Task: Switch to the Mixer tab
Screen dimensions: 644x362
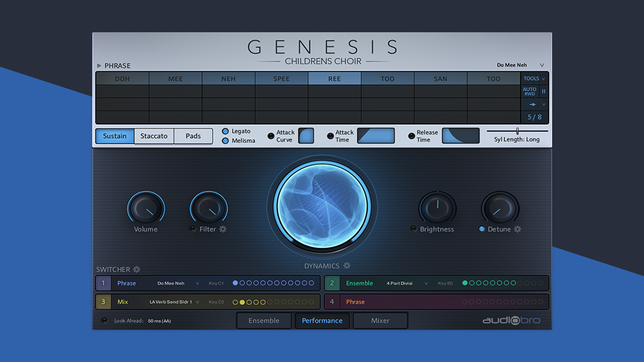Action: (x=380, y=321)
